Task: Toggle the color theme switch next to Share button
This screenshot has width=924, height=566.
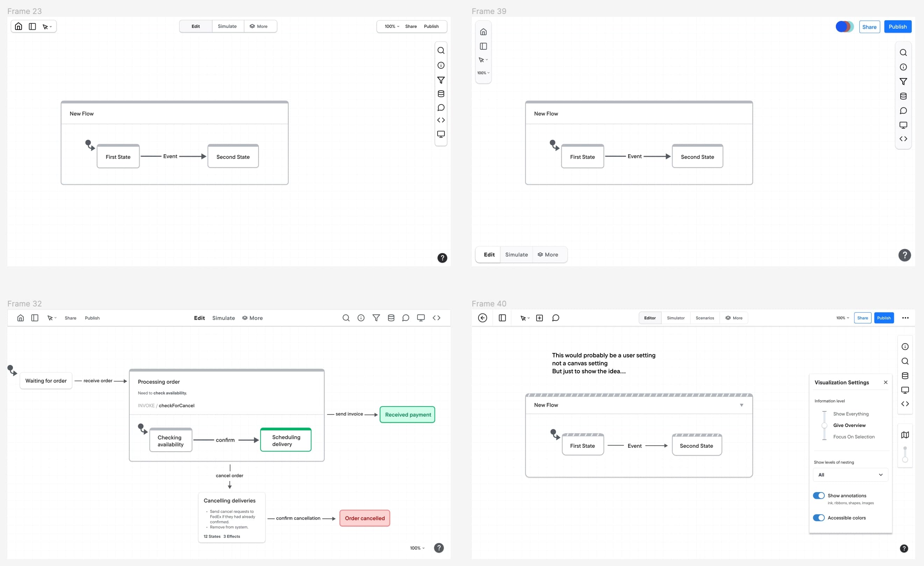Action: (x=845, y=27)
